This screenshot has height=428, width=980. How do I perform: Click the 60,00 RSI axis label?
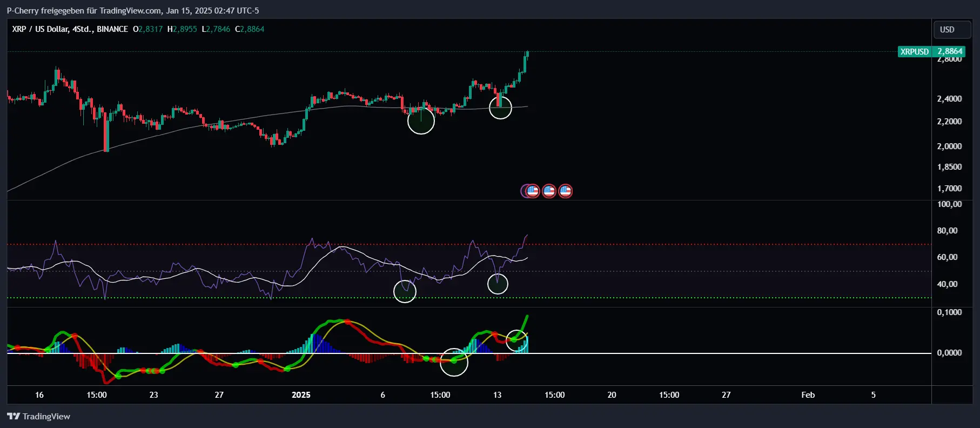tap(947, 257)
